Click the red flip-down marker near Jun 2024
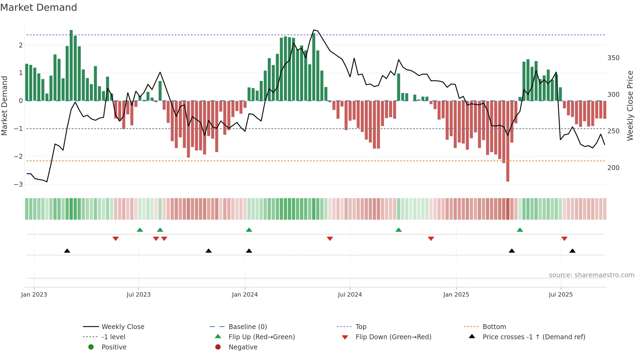 click(330, 239)
